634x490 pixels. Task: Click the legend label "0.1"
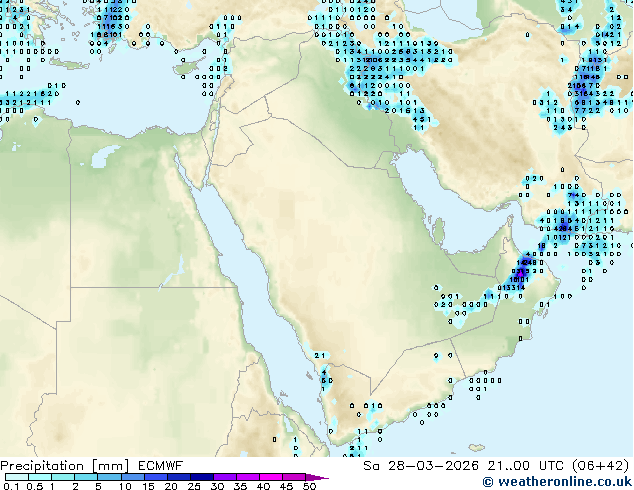[x=11, y=486]
